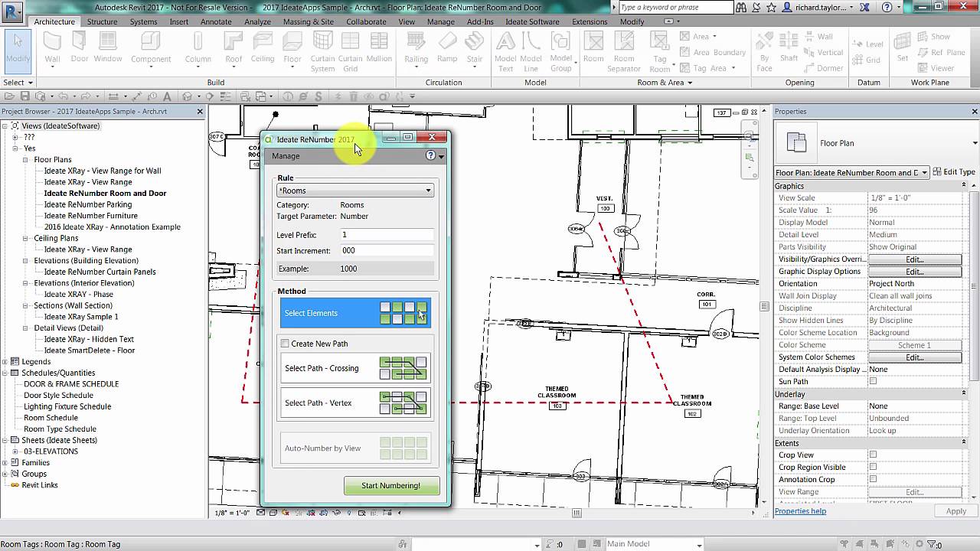980x551 pixels.
Task: Click the Level Prefix input field
Action: [x=387, y=235]
